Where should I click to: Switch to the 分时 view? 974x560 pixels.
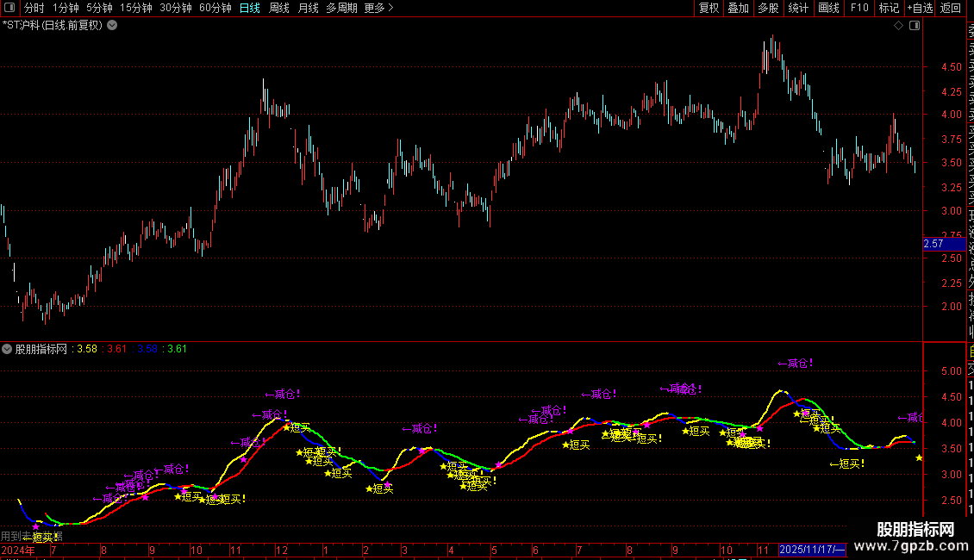coord(34,8)
